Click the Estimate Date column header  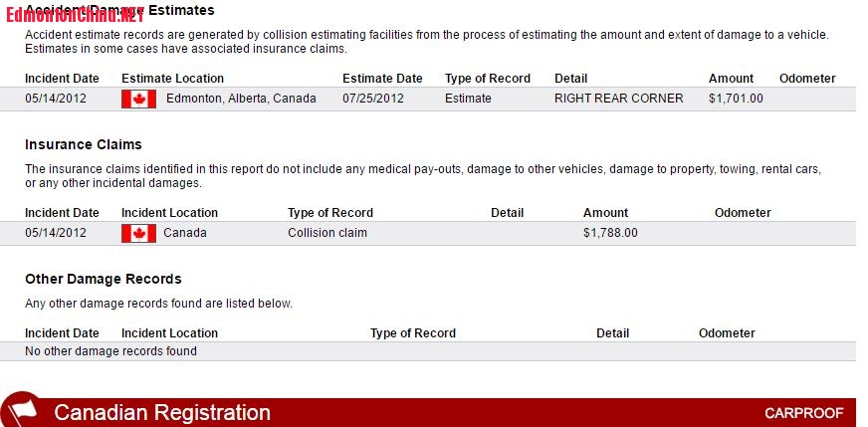coord(382,79)
